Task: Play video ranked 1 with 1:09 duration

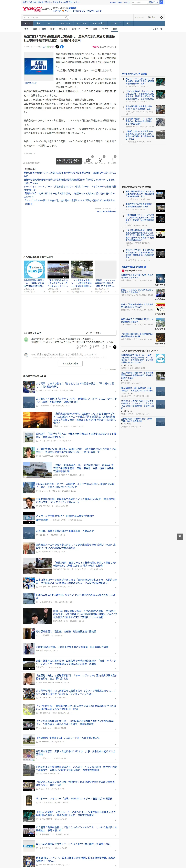Action: 160,195
